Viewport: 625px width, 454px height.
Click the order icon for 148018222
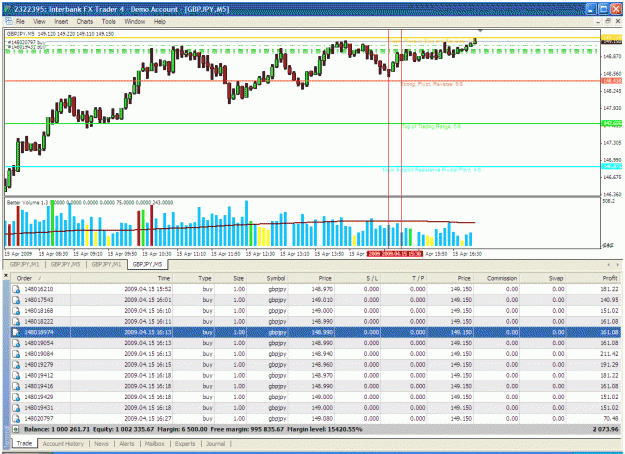(16, 321)
